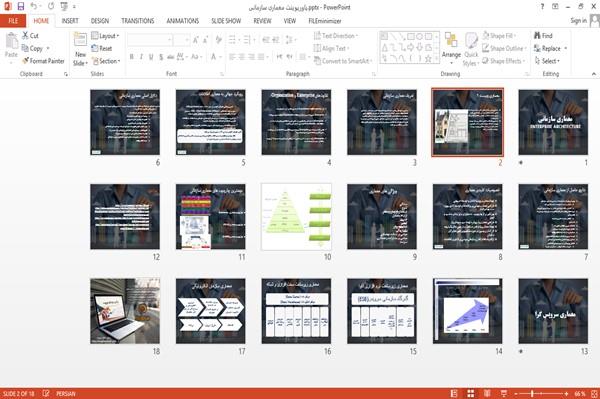Add a slide with New Slide button

click(x=80, y=50)
